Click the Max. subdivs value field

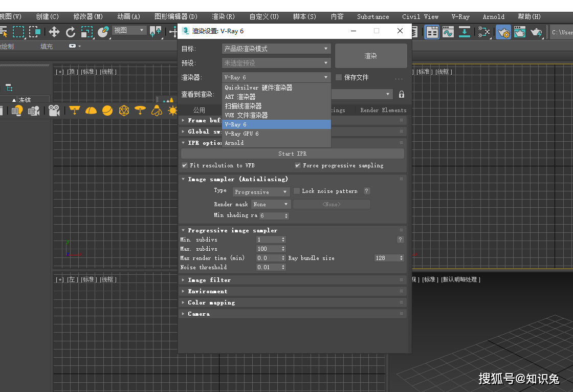tap(268, 249)
